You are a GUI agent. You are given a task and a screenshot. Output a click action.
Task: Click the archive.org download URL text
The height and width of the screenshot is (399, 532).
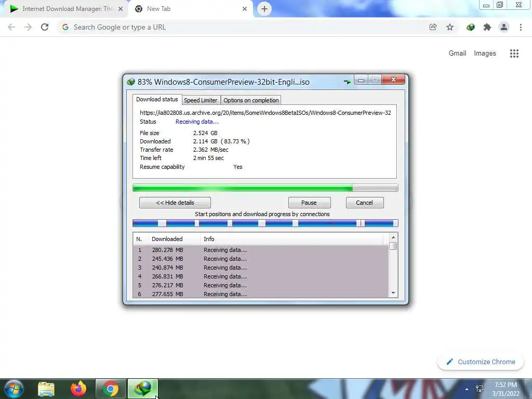(x=265, y=113)
